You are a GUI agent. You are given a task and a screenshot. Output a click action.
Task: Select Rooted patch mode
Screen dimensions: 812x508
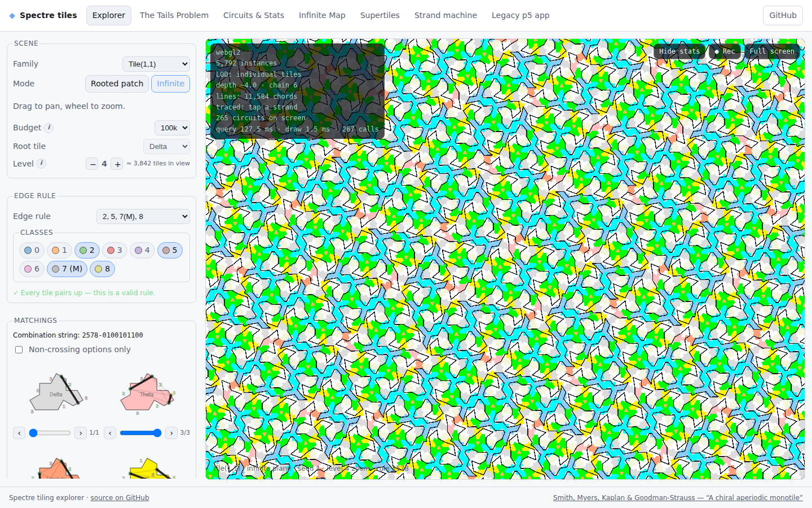click(117, 84)
